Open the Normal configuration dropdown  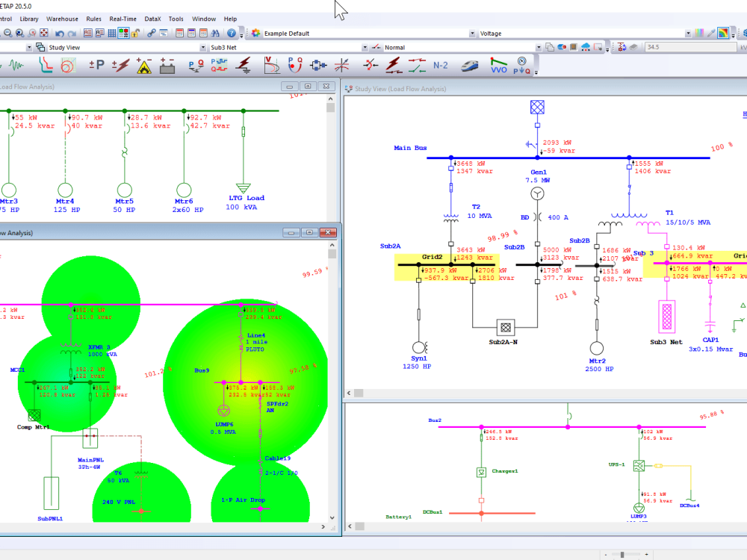click(x=539, y=46)
